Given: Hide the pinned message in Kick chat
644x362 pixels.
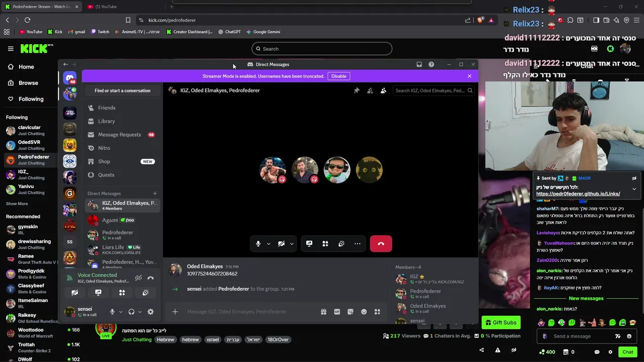Looking at the screenshot, I should [x=634, y=178].
